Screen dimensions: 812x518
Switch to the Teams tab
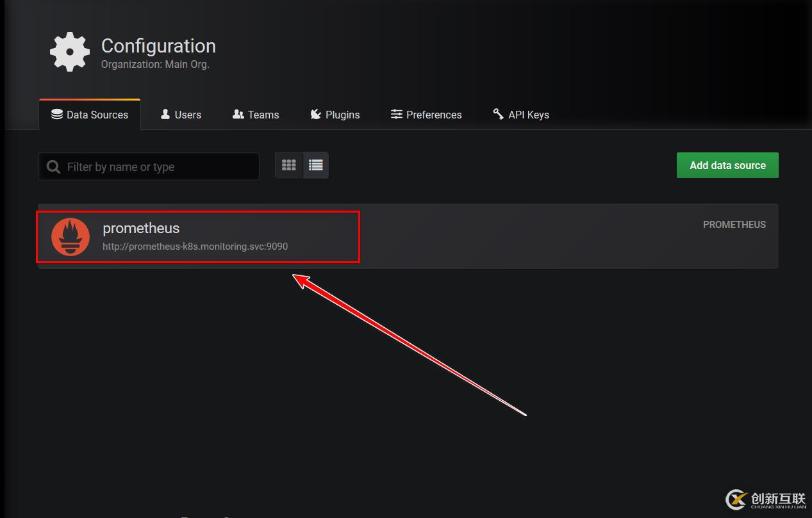pos(256,115)
